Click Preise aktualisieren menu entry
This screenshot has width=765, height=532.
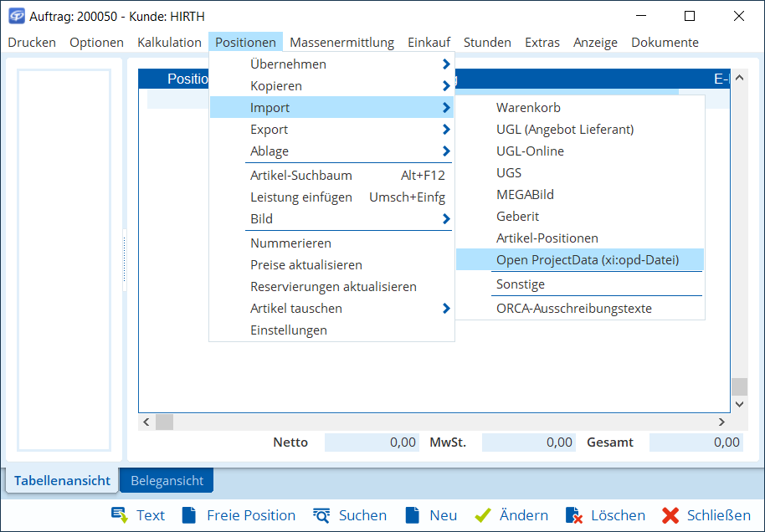(x=306, y=265)
